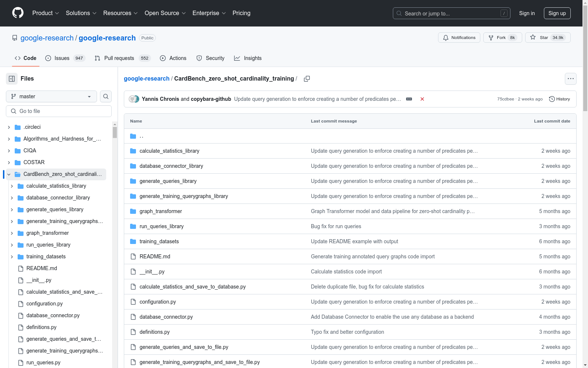The width and height of the screenshot is (588, 368).
Task: Expand training_datasets in sidebar tree
Action: coord(12,256)
